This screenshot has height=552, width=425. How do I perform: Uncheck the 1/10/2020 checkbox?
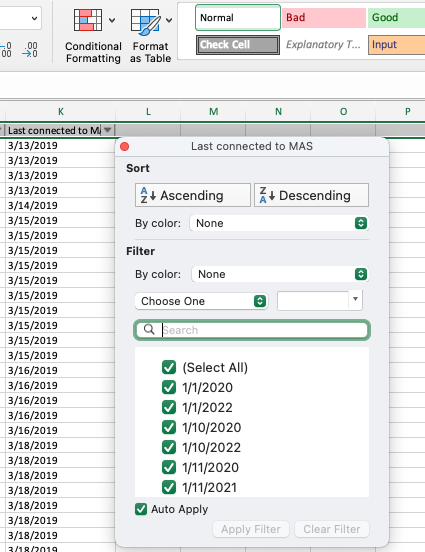(x=169, y=427)
